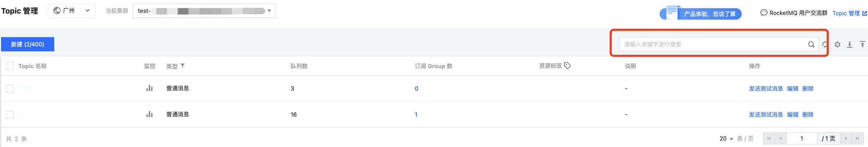Image resolution: width=868 pixels, height=147 pixels.
Task: Open Topic 管理 documentation link
Action: 849,13
